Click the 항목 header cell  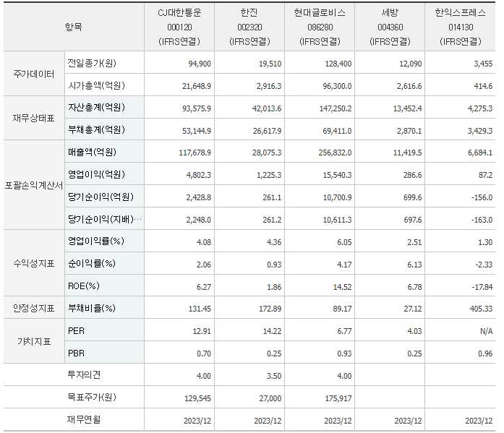pos(74,27)
